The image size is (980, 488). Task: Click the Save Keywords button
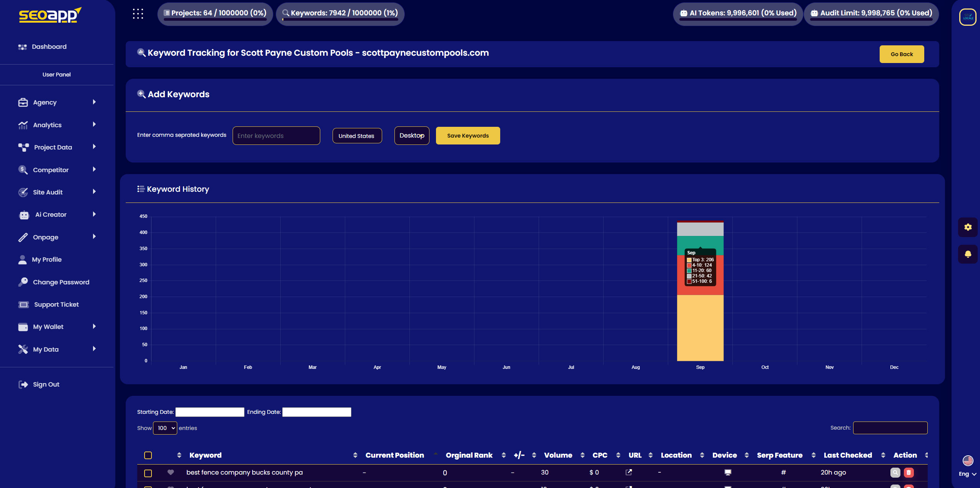pyautogui.click(x=468, y=135)
